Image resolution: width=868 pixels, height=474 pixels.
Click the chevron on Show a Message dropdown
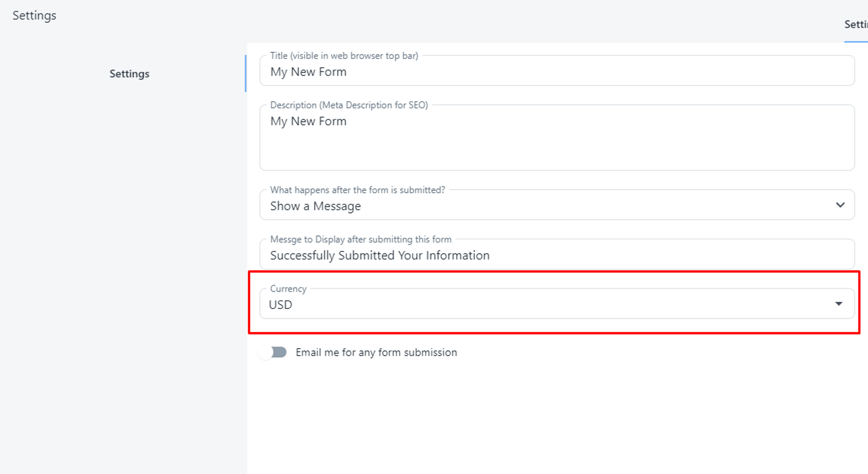(x=840, y=205)
